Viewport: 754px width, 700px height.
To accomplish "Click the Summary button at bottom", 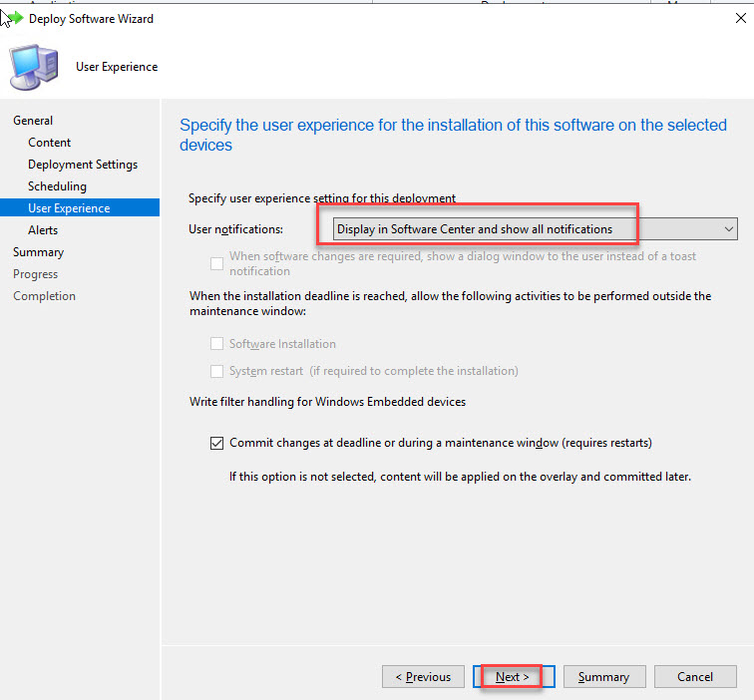I will [603, 677].
